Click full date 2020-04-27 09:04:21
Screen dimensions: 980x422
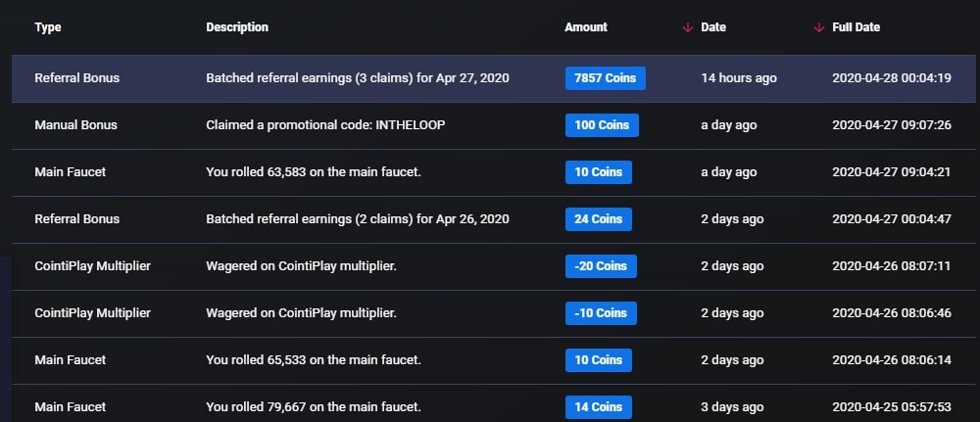pos(891,172)
